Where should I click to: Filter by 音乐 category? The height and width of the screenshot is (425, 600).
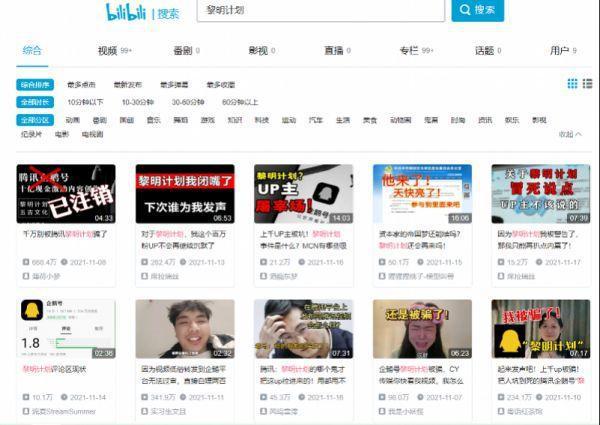(153, 120)
